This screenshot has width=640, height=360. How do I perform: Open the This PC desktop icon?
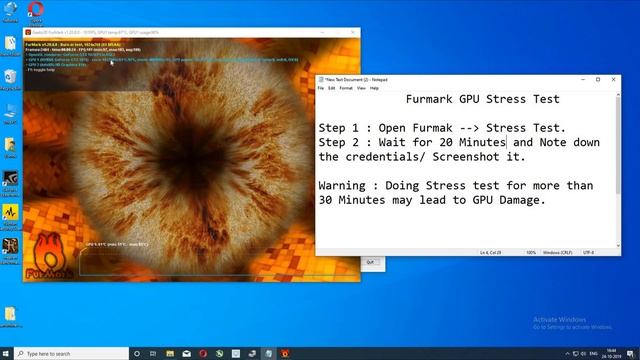(10, 113)
